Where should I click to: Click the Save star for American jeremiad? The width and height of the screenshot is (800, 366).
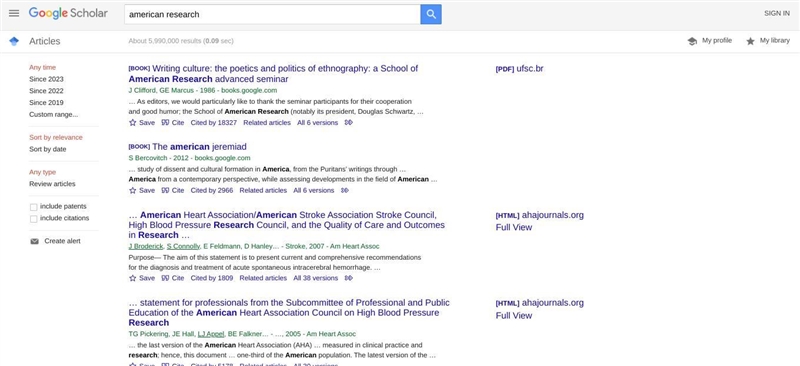pos(133,190)
